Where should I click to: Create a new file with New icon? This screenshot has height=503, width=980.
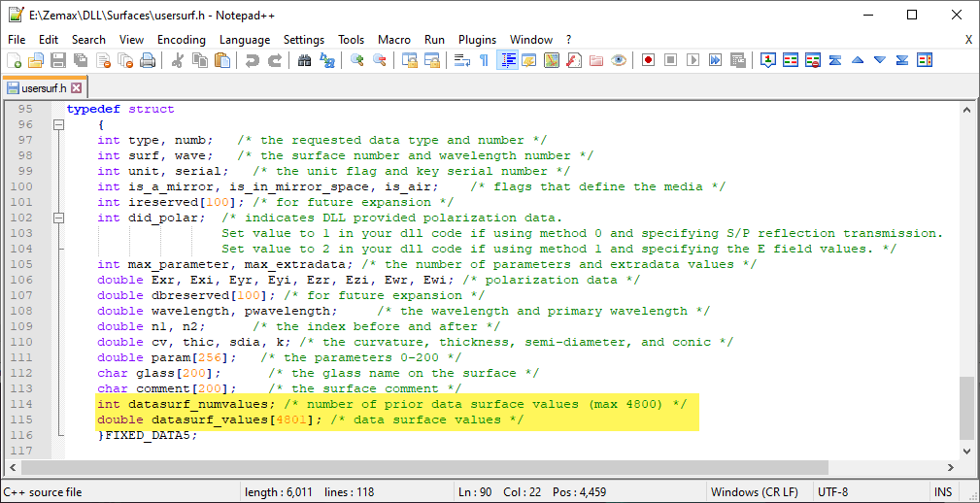[14, 60]
